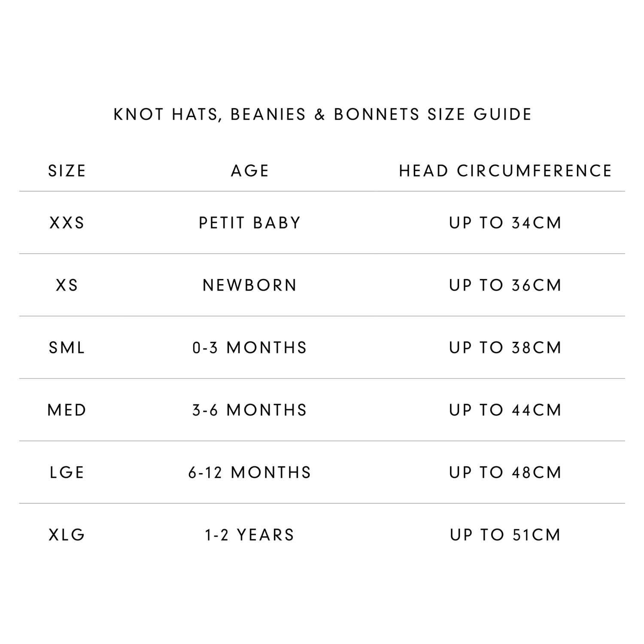Click the 3-6 MONTHS age cell

[250, 410]
